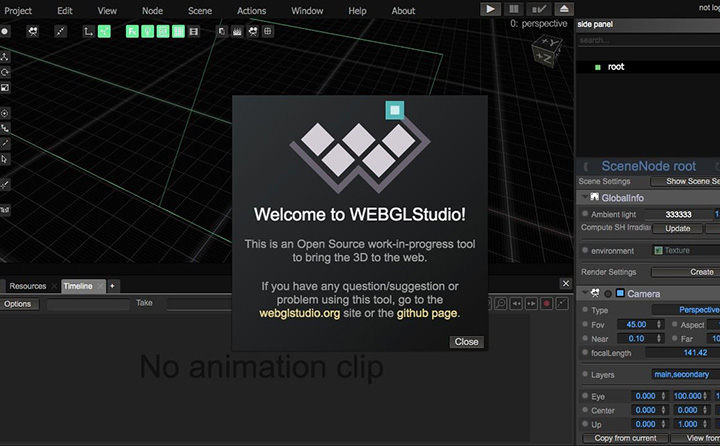The height and width of the screenshot is (446, 720).
Task: Collapse the GlobalInfo component section
Action: tap(585, 198)
